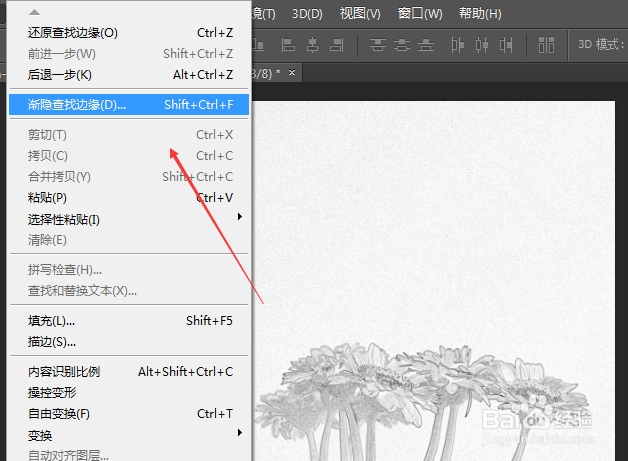Click the align left edges icon
The width and height of the screenshot is (628, 461).
click(x=288, y=45)
